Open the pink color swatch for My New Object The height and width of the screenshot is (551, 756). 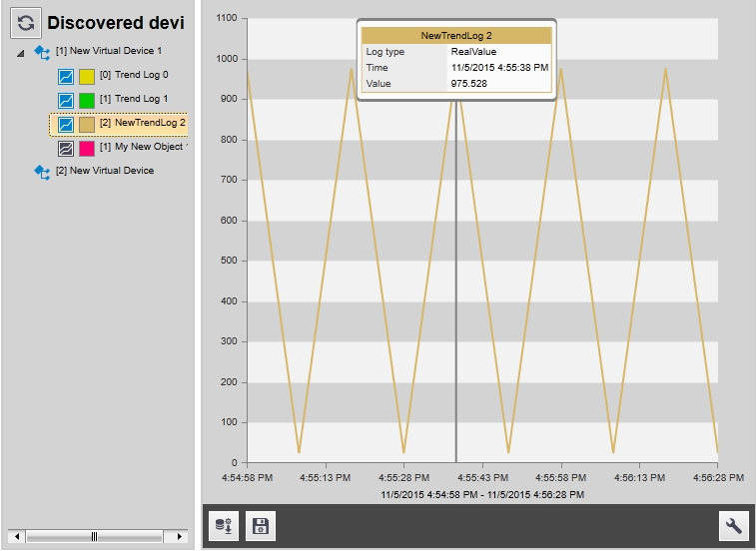tap(87, 148)
